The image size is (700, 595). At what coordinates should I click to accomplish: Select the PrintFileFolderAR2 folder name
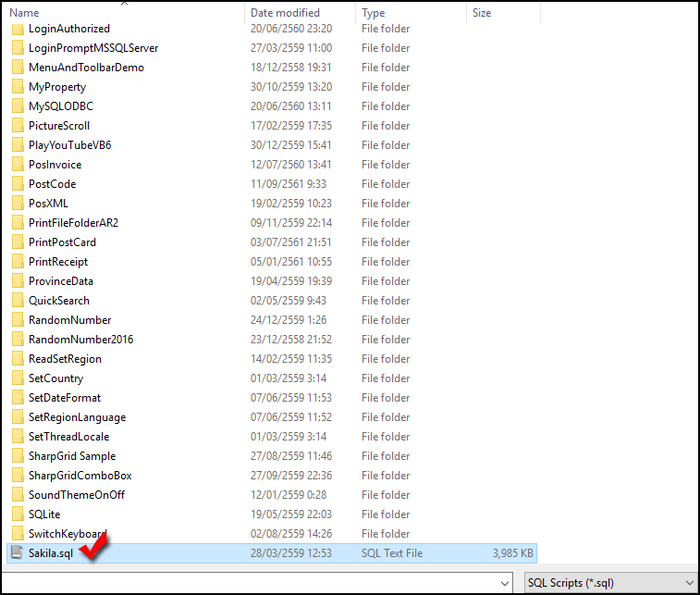pos(73,223)
